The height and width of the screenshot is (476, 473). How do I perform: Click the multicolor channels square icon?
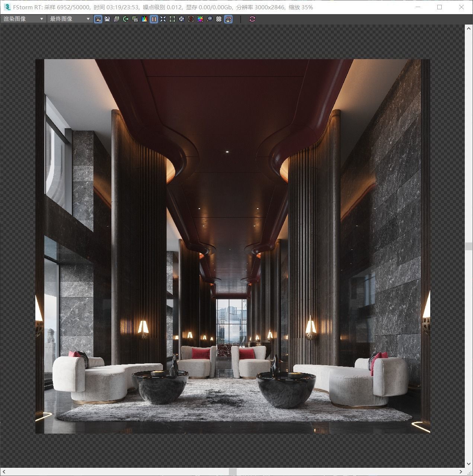200,19
